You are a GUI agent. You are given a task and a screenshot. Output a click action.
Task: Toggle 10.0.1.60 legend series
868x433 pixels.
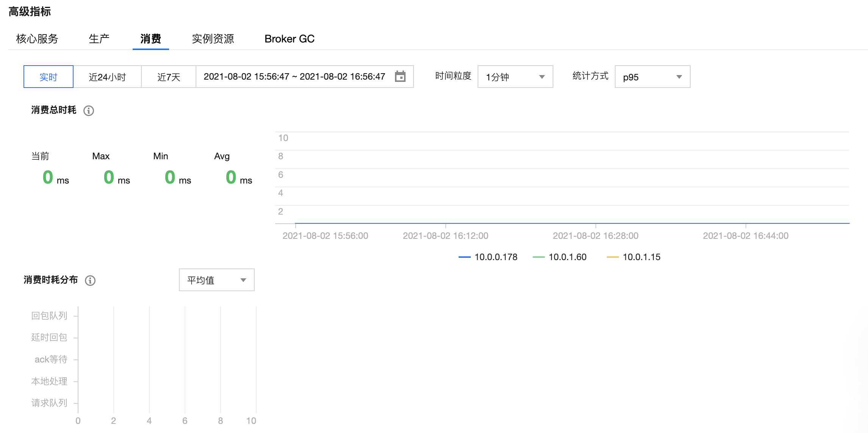coord(567,257)
